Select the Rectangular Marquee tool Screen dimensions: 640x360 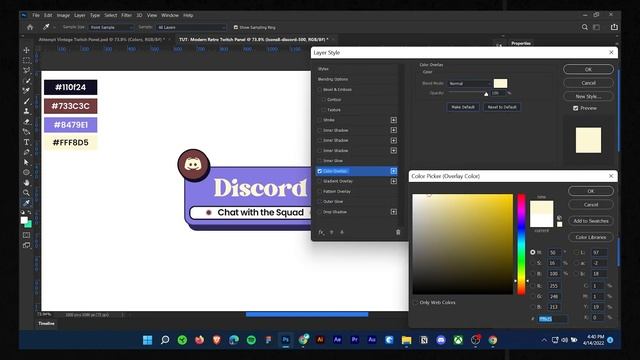click(27, 60)
